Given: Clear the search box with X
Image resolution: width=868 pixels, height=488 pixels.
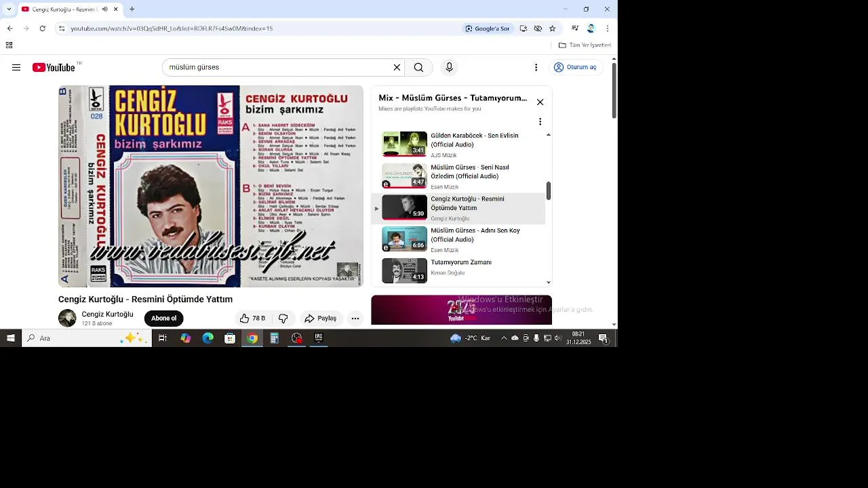Looking at the screenshot, I should click(x=397, y=67).
